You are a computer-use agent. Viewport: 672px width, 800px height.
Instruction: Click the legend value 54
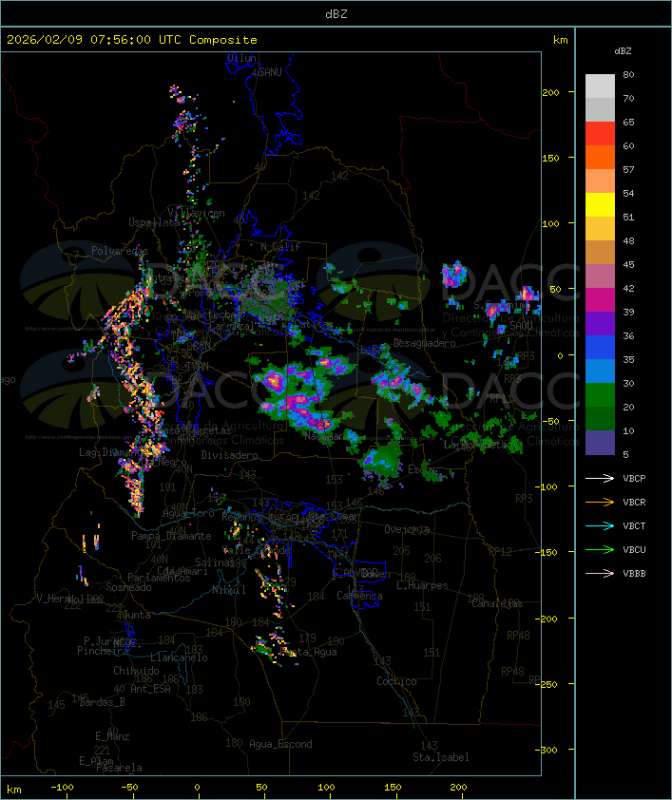click(628, 194)
